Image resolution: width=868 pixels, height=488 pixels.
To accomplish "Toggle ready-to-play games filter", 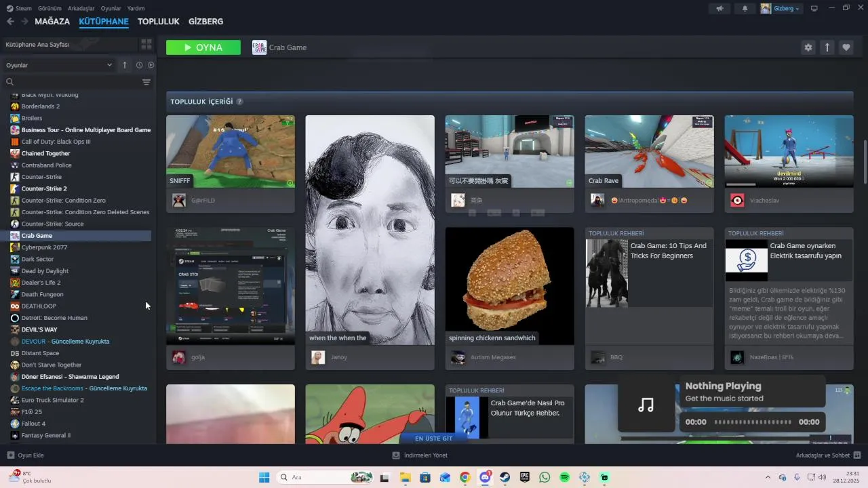I will (x=151, y=65).
